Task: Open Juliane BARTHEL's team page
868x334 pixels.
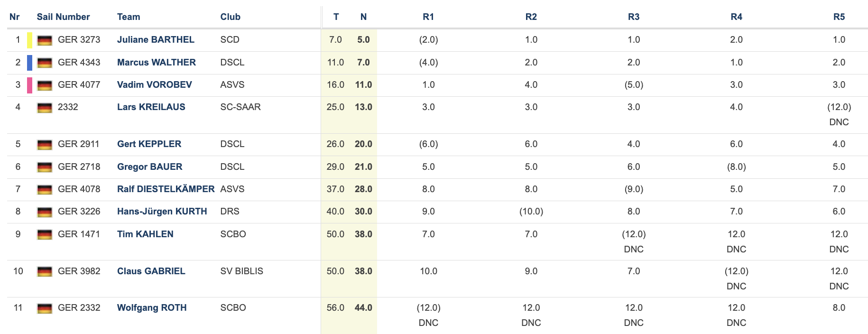Action: 156,40
